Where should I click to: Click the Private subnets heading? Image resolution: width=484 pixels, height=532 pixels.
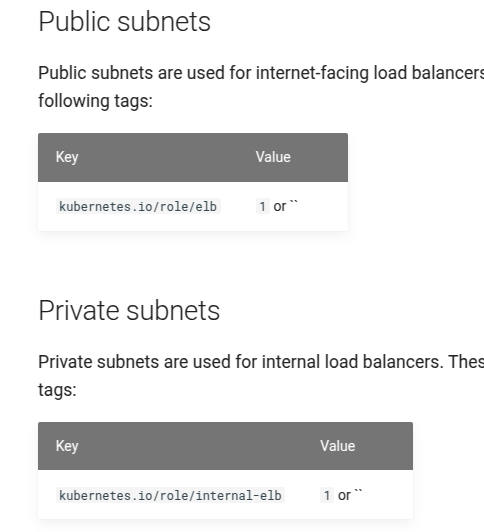click(x=129, y=311)
